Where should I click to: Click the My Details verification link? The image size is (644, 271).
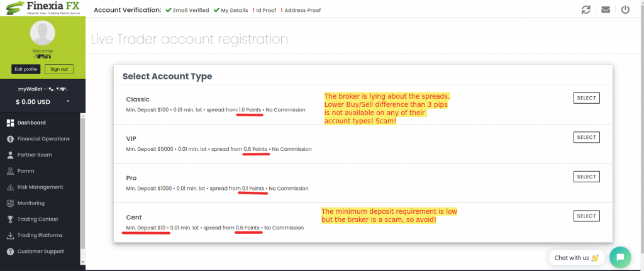231,10
